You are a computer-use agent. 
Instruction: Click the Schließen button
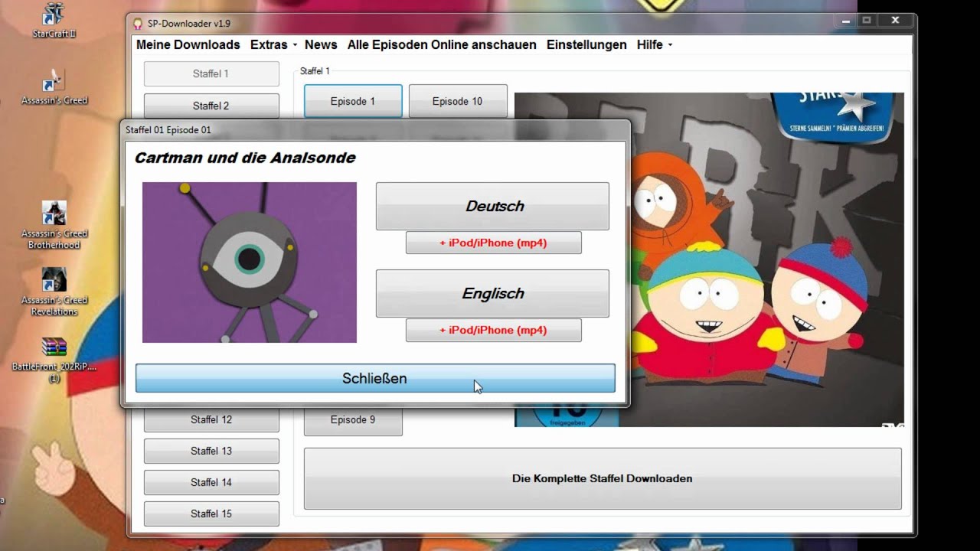pos(375,378)
